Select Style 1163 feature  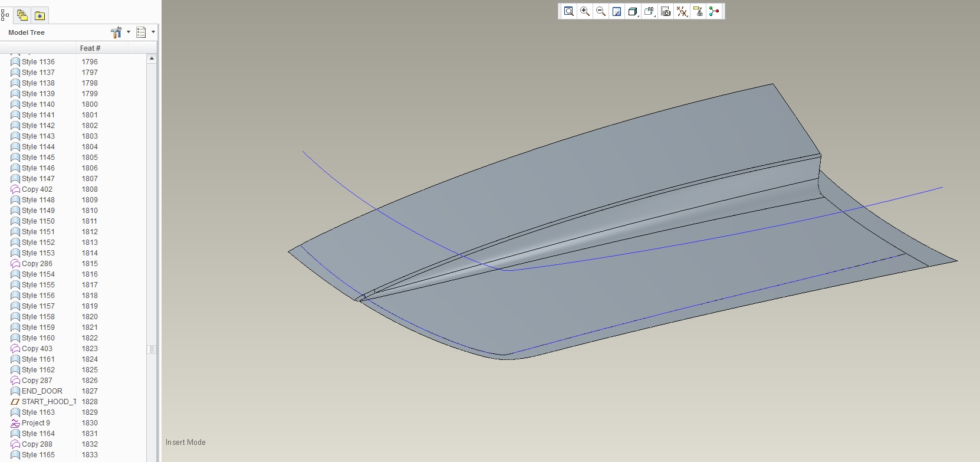pyautogui.click(x=38, y=412)
